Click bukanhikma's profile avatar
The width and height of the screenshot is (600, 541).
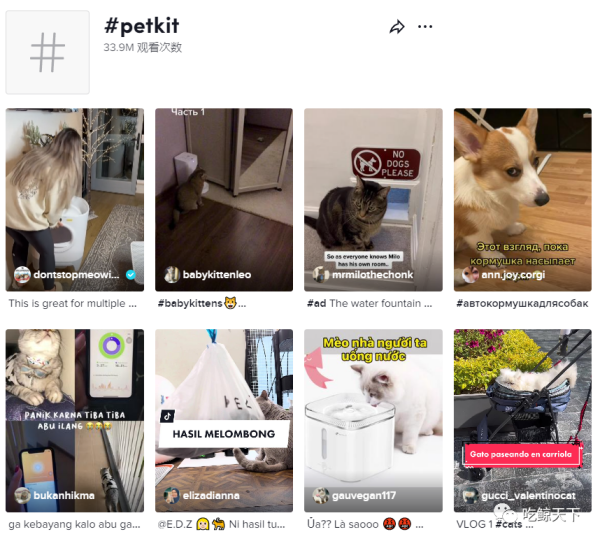pyautogui.click(x=22, y=496)
